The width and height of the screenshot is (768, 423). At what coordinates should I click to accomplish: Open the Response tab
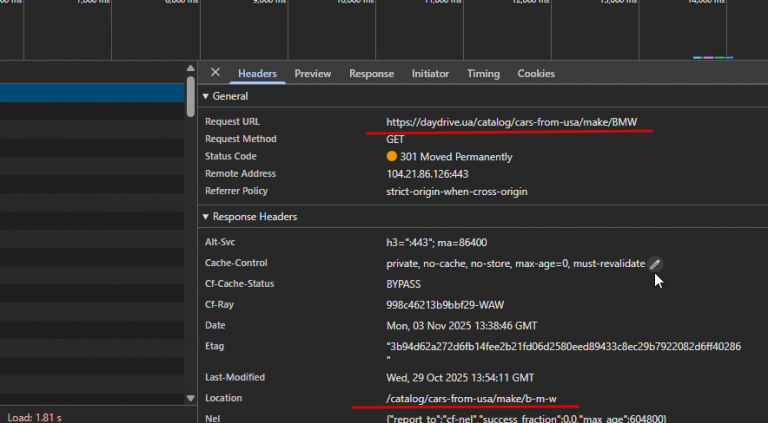(x=371, y=73)
